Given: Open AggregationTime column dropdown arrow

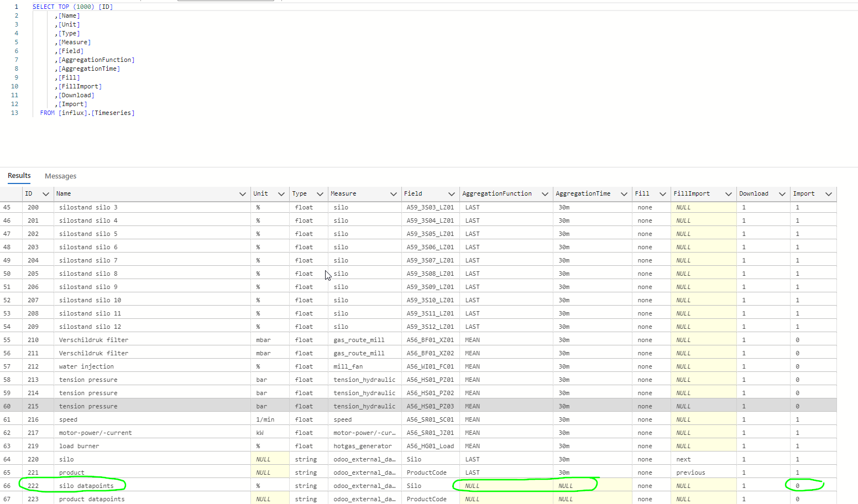Looking at the screenshot, I should [624, 194].
